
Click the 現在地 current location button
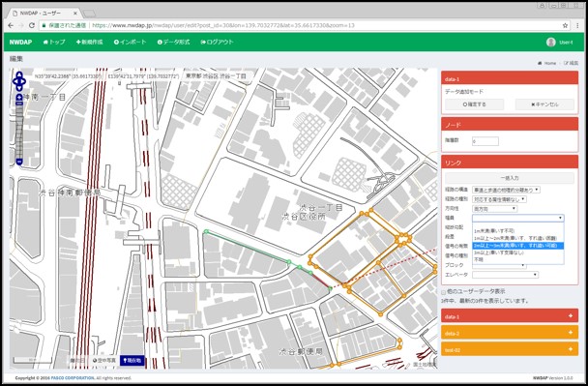click(x=132, y=360)
